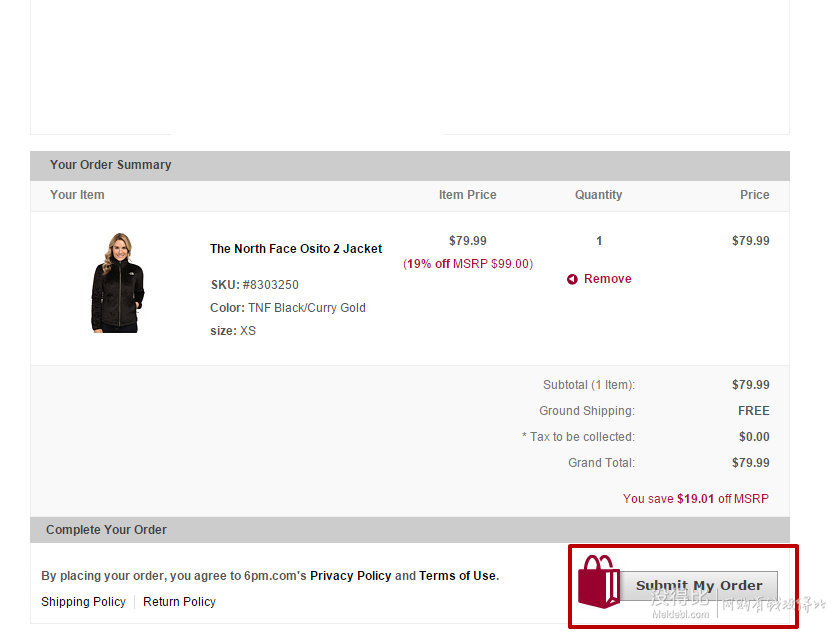Click the Tax to be collected label

point(579,437)
